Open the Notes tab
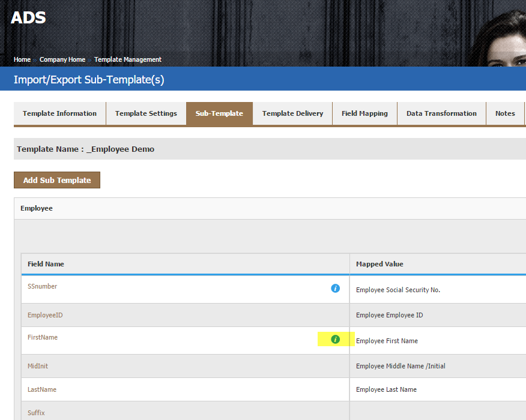Screen dimensions: 526x420 click(x=505, y=113)
